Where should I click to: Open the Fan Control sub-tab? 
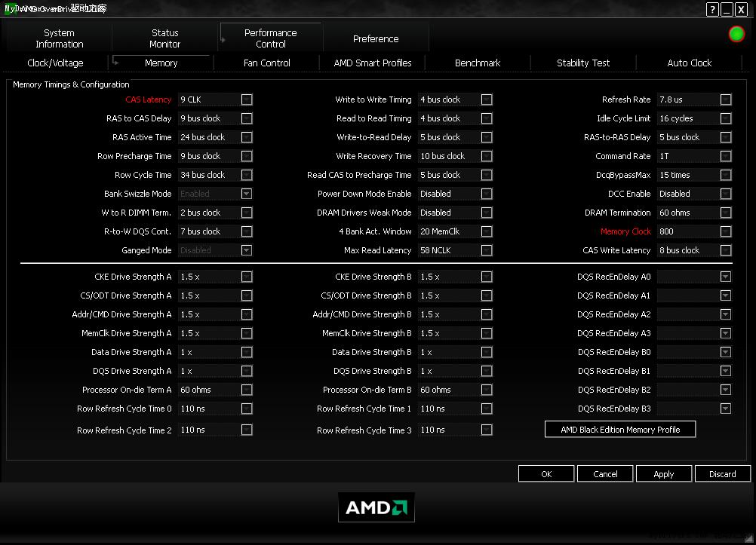pos(266,63)
